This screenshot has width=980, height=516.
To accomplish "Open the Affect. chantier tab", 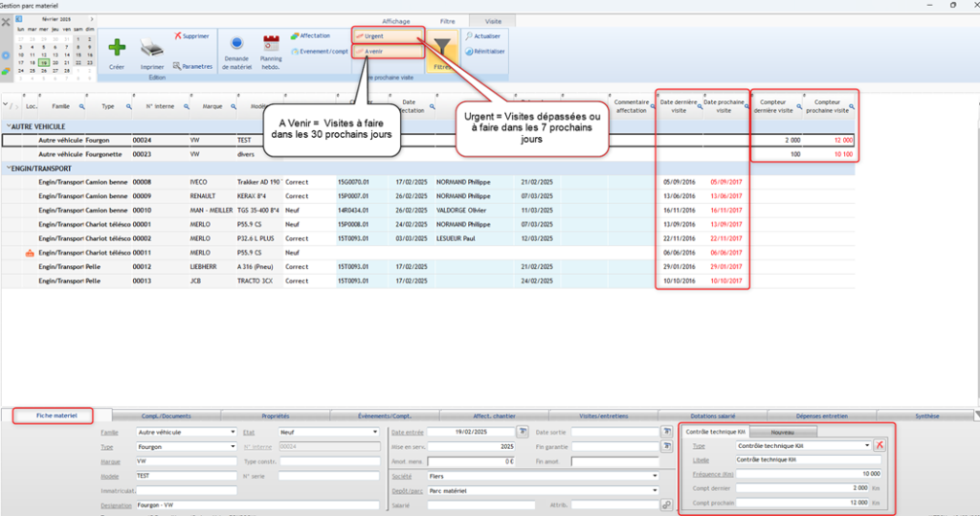I will [495, 415].
